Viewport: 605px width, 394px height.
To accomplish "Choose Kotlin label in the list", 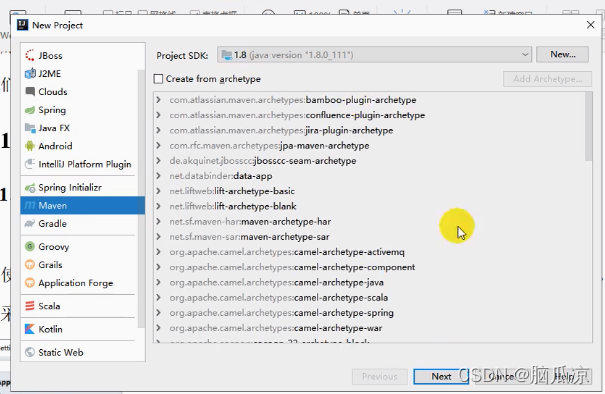I will coord(50,329).
